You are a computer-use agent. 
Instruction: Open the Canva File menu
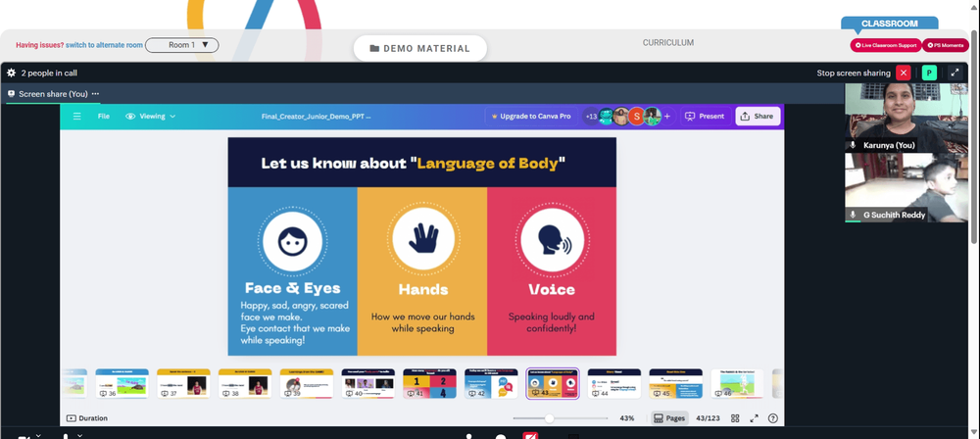point(104,117)
